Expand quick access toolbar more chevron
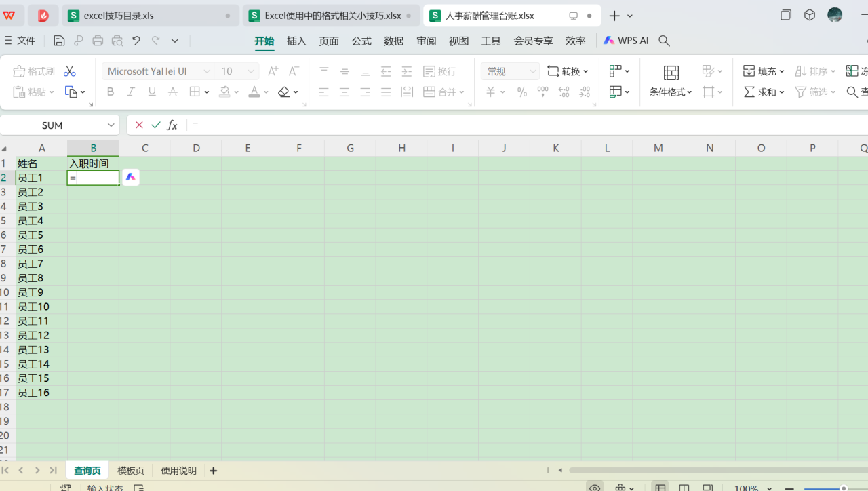Image resolution: width=868 pixels, height=491 pixels. [x=175, y=41]
